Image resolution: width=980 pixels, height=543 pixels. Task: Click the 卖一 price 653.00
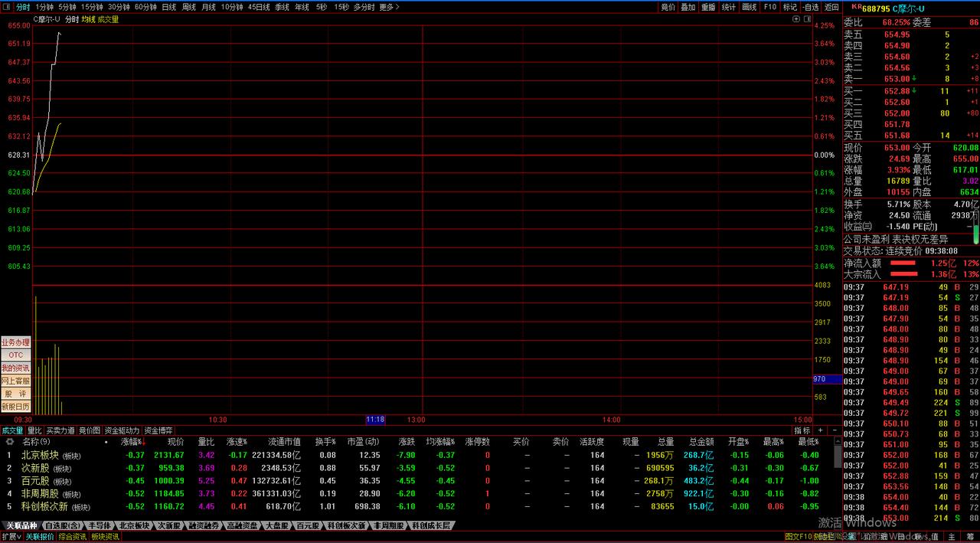pyautogui.click(x=897, y=79)
